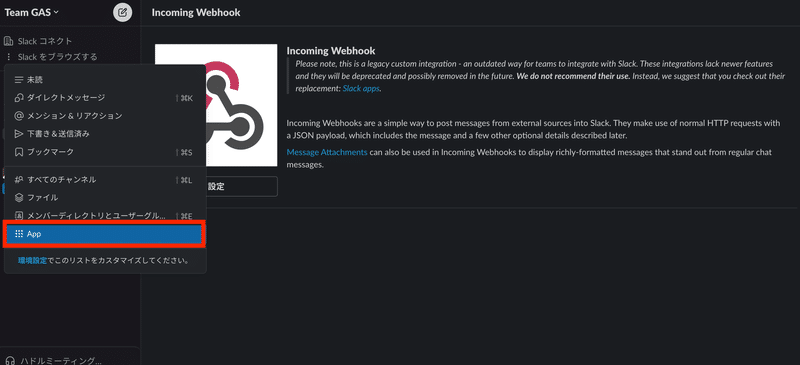Select the highlighted App menu entry

(x=105, y=234)
